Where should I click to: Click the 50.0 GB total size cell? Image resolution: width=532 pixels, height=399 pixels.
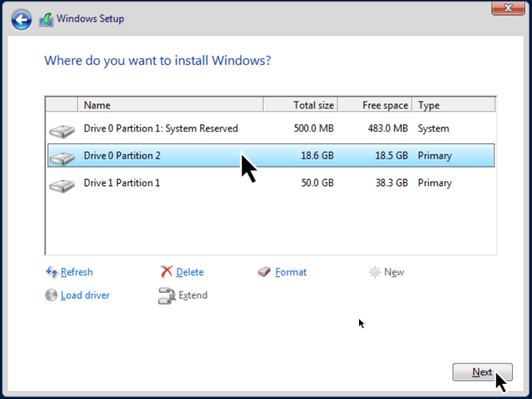click(x=317, y=183)
